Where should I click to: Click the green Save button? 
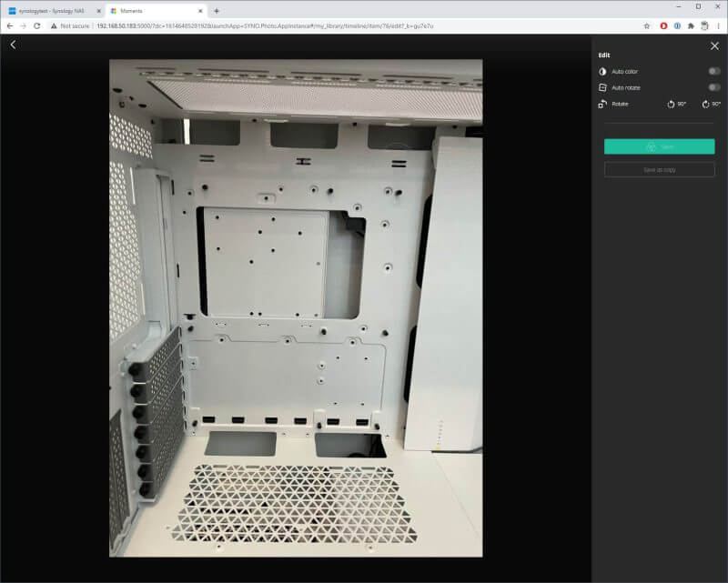(x=659, y=146)
